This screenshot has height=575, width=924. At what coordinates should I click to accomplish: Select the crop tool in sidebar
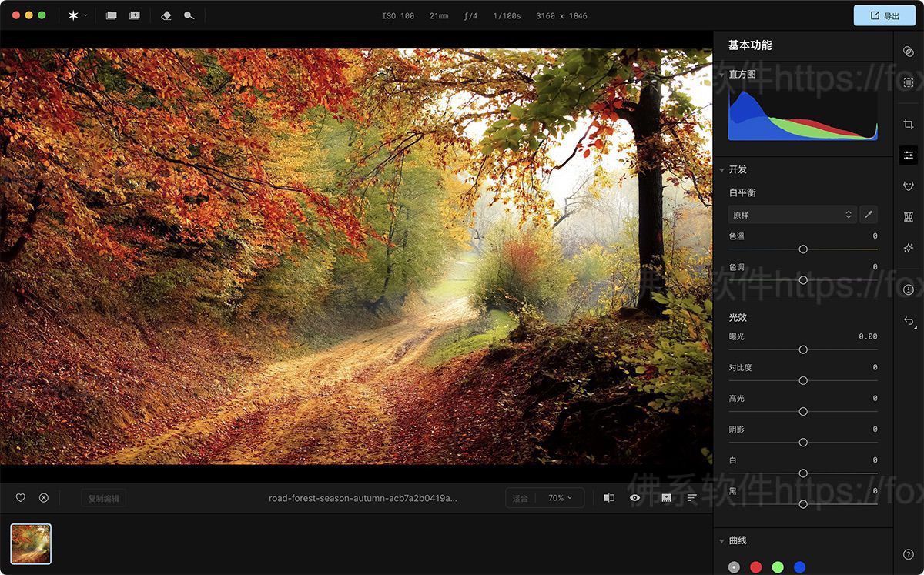pos(909,125)
